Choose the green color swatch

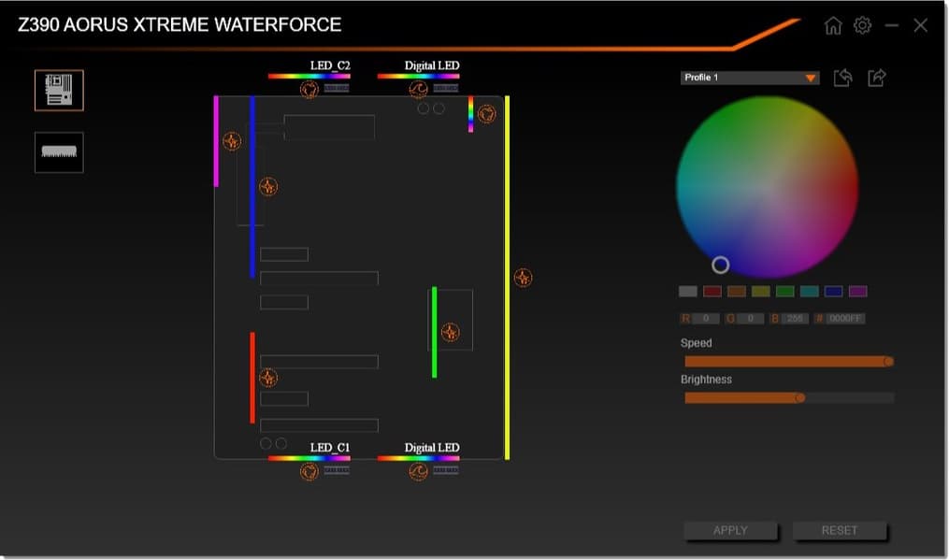click(785, 291)
